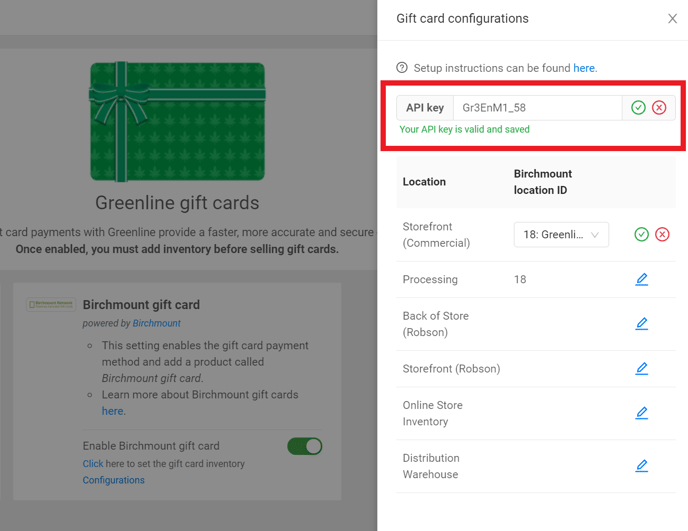The width and height of the screenshot is (688, 531).
Task: Click into the API key input field
Action: pos(537,108)
